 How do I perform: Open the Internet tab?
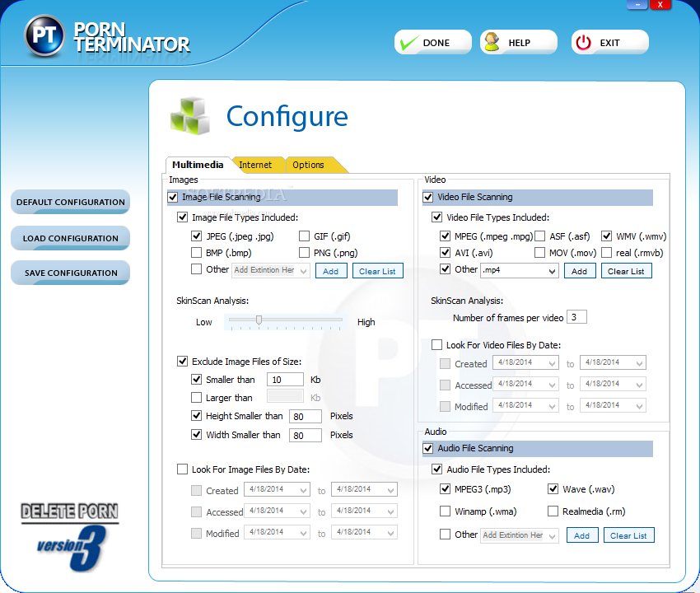tap(255, 165)
